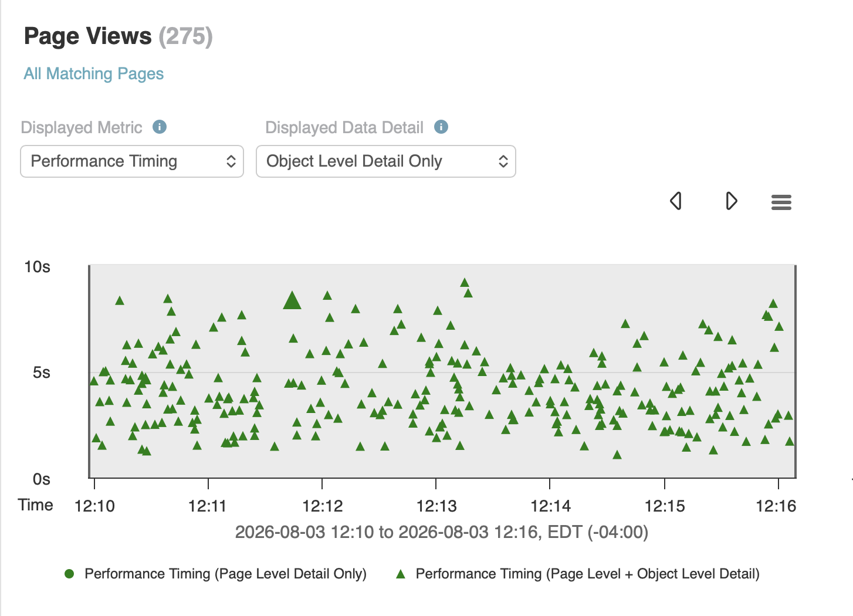Click the (275) page view count
This screenshot has height=616, width=853.
186,36
